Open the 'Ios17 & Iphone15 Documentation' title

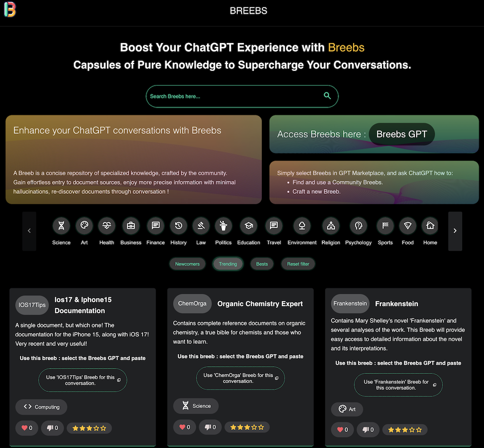coord(83,305)
